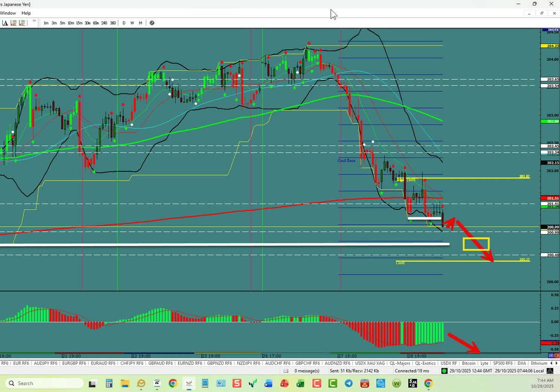Click the clock icon on the chart toolbar

click(x=152, y=23)
